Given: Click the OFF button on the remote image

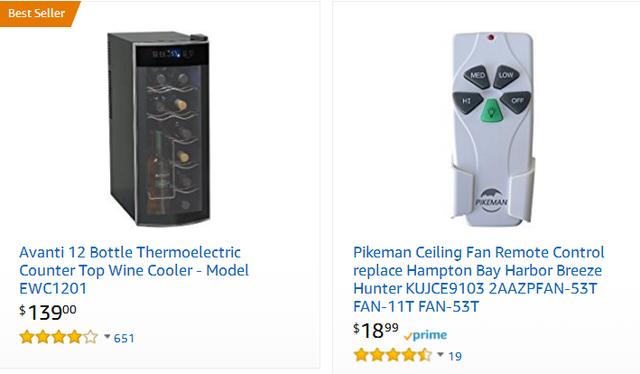Looking at the screenshot, I should (x=516, y=101).
